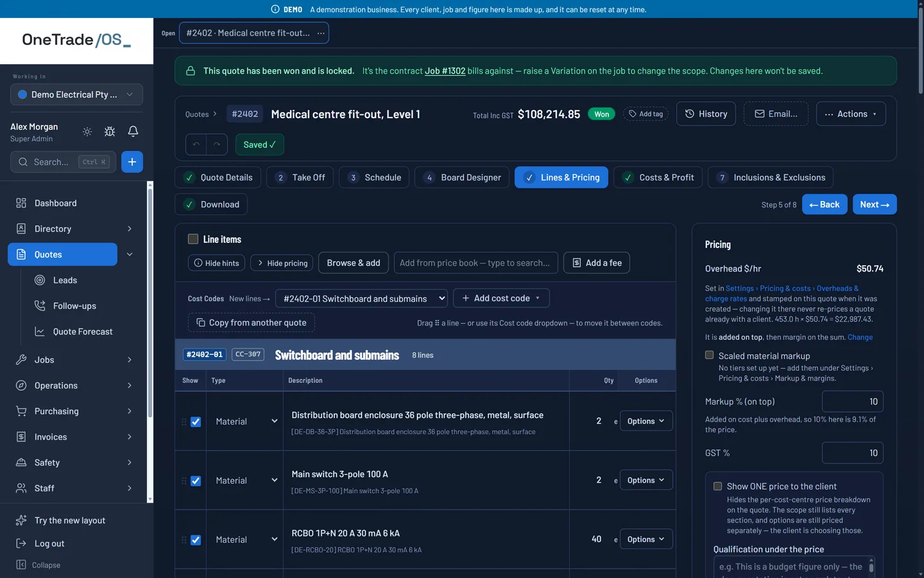Enable Scaled material markup checkbox
The width and height of the screenshot is (924, 578).
(x=709, y=355)
